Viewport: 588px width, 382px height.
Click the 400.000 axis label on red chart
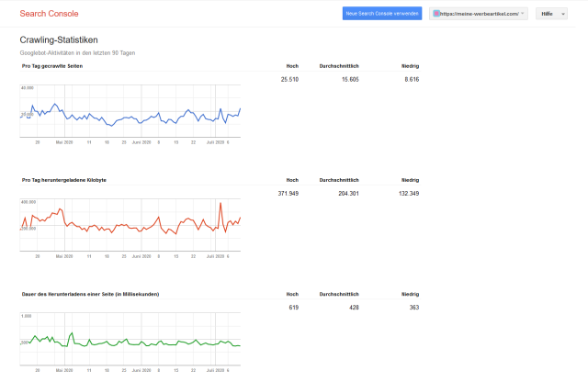pyautogui.click(x=28, y=202)
